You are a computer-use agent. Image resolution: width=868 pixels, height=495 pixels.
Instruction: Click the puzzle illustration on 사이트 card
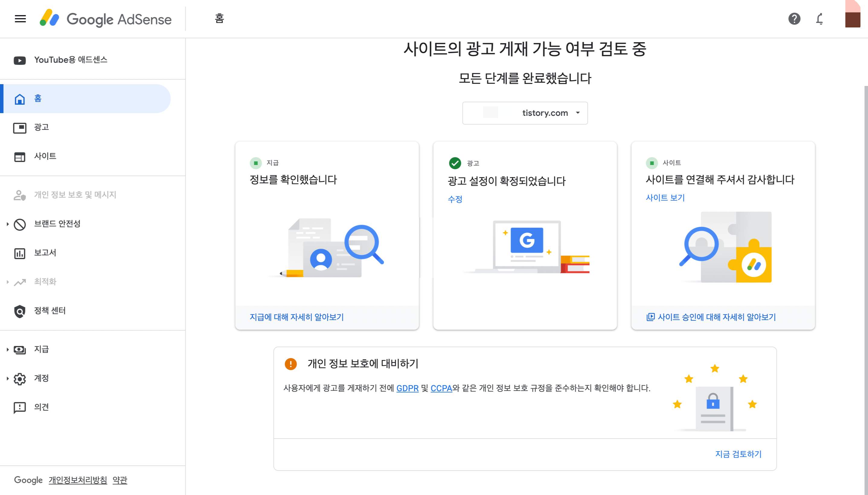pyautogui.click(x=725, y=247)
